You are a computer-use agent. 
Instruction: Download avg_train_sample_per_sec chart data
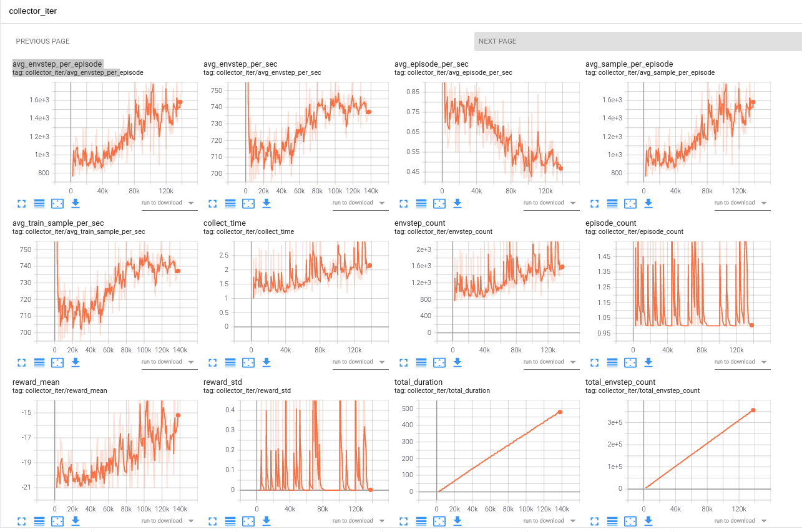coord(76,362)
